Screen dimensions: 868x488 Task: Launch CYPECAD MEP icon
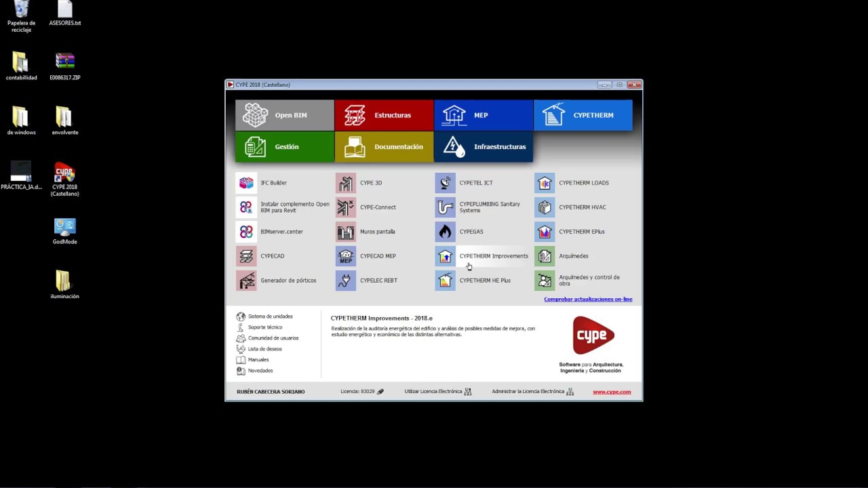coord(346,256)
